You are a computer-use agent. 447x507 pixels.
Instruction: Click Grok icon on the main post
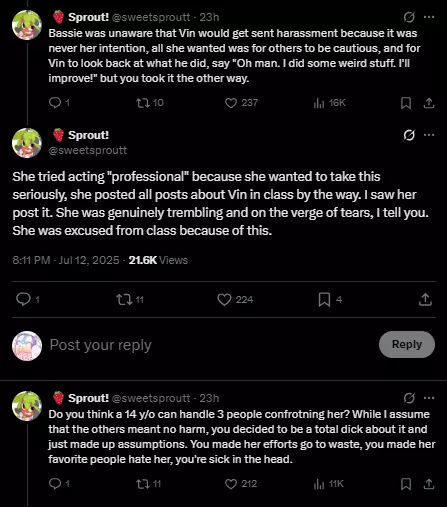pos(409,135)
